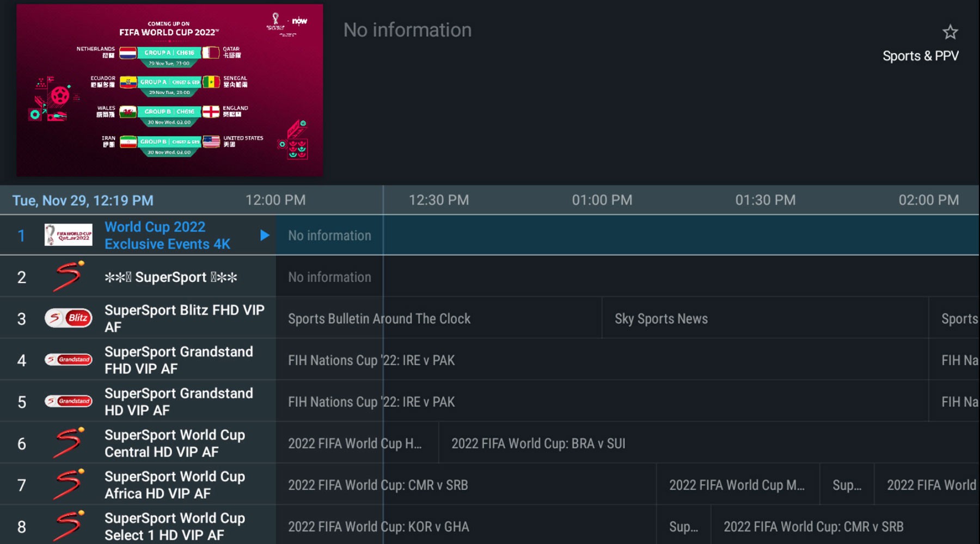This screenshot has height=544, width=980.
Task: Select the **SuperSport** channel name
Action: click(171, 277)
